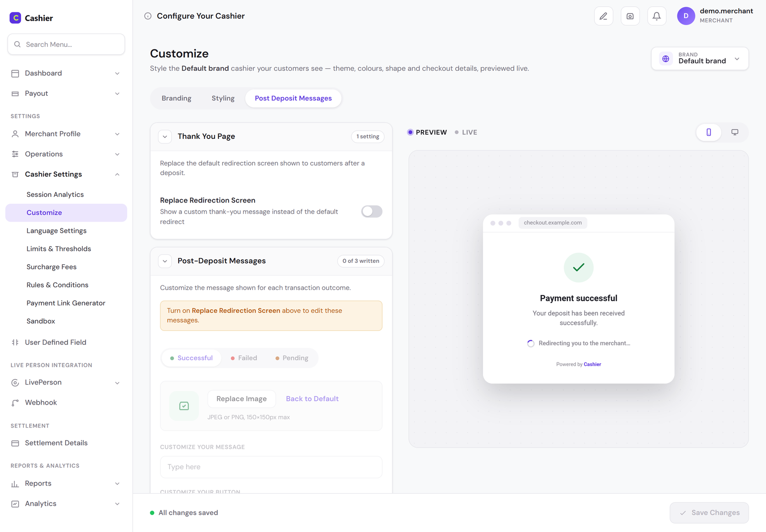Screen dimensions: 766x532
Task: Open Limits & Thresholds menu item
Action: (x=66, y=249)
